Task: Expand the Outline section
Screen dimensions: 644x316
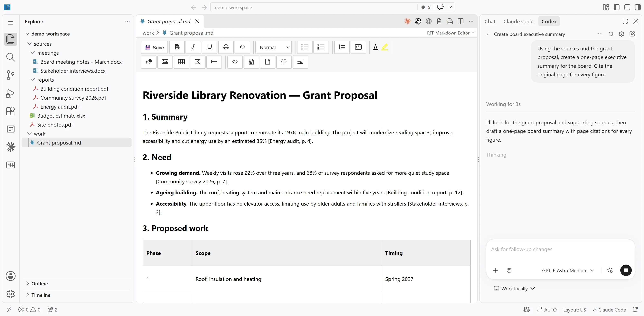Action: pos(77,284)
